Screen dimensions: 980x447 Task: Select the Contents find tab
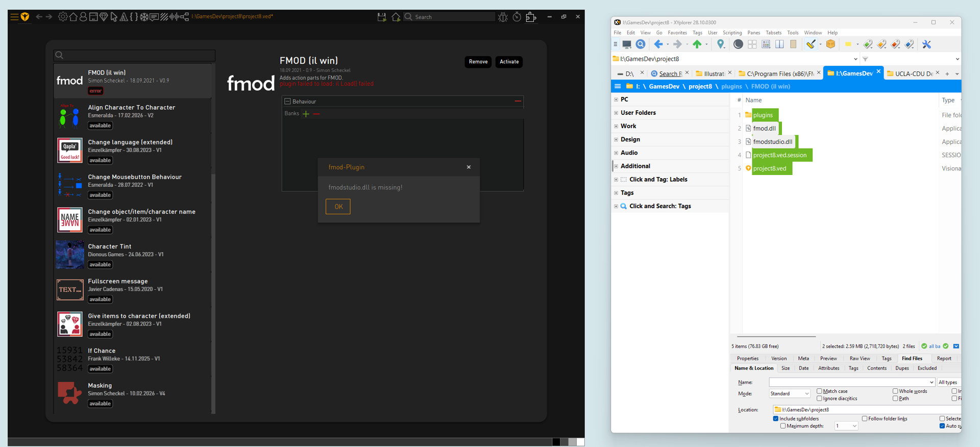pos(876,368)
